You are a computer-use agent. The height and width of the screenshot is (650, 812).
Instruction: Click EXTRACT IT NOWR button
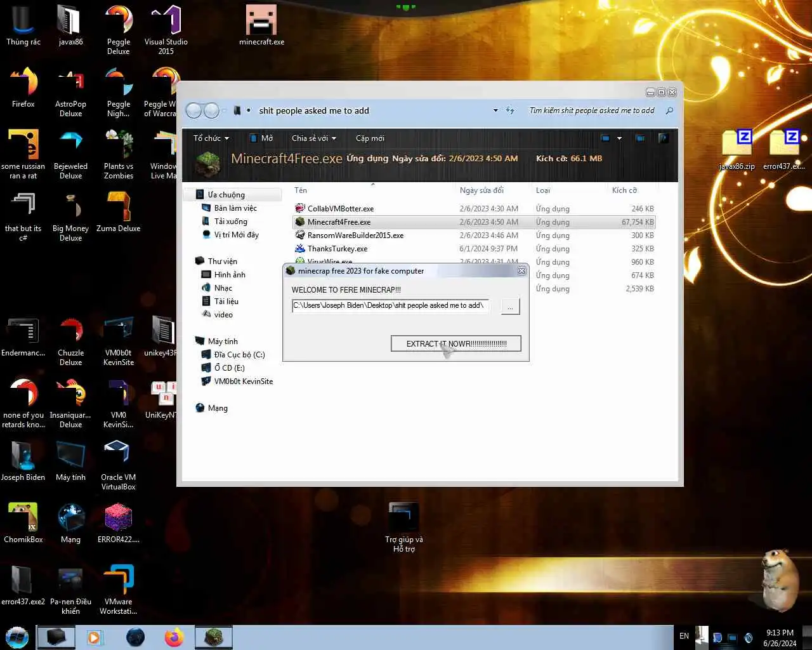point(456,343)
